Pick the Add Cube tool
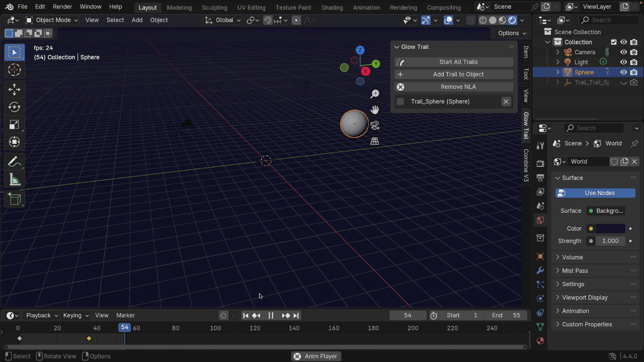 [x=14, y=199]
